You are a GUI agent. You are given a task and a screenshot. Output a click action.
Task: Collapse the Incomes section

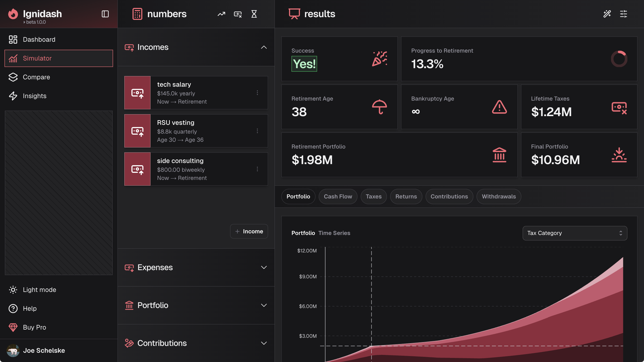[x=264, y=47]
